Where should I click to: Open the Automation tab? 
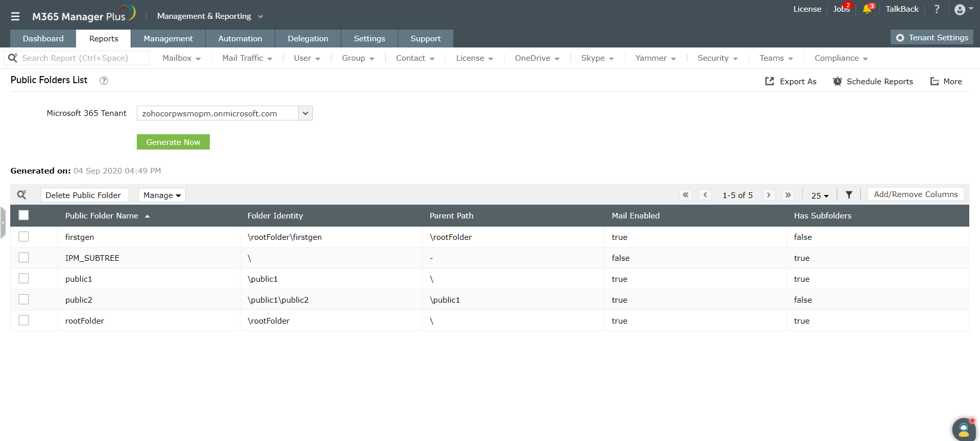pos(240,39)
